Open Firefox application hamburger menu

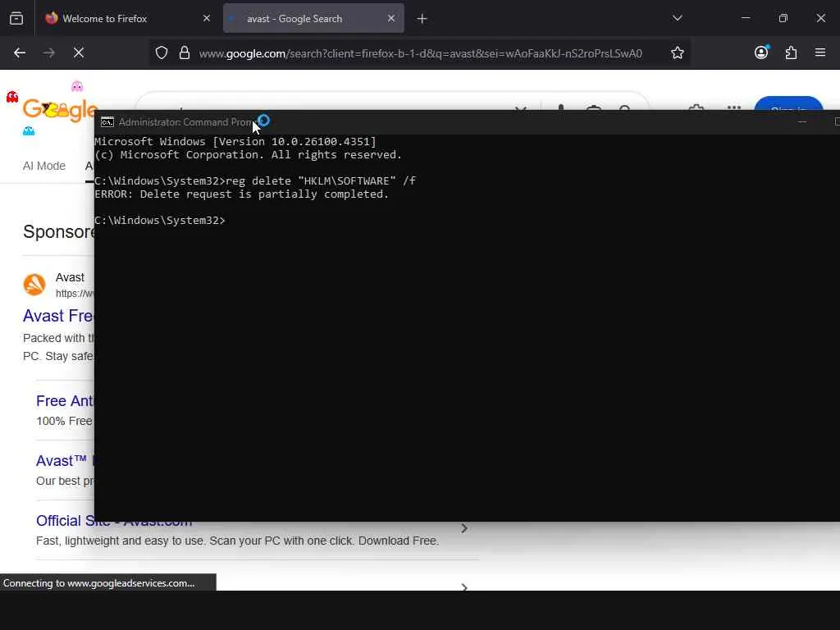click(820, 52)
